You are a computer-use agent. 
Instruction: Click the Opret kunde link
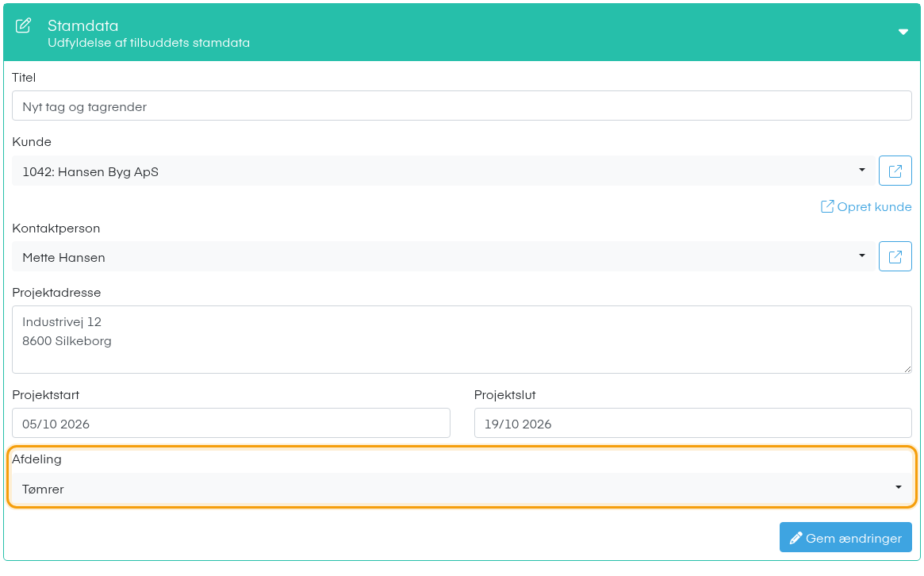866,207
